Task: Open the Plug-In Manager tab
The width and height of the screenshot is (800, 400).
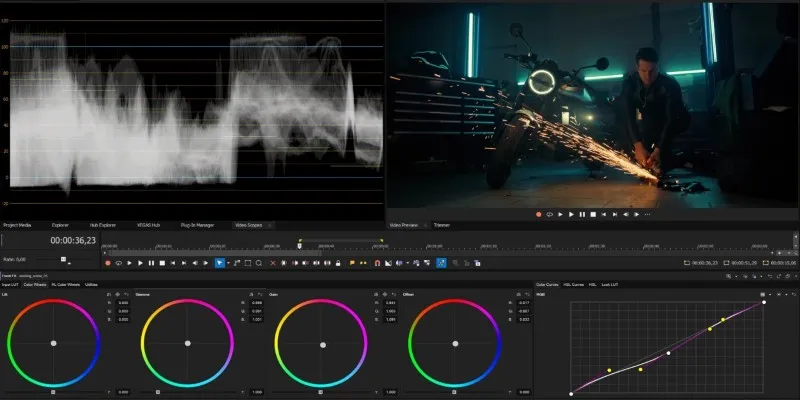Action: click(197, 225)
